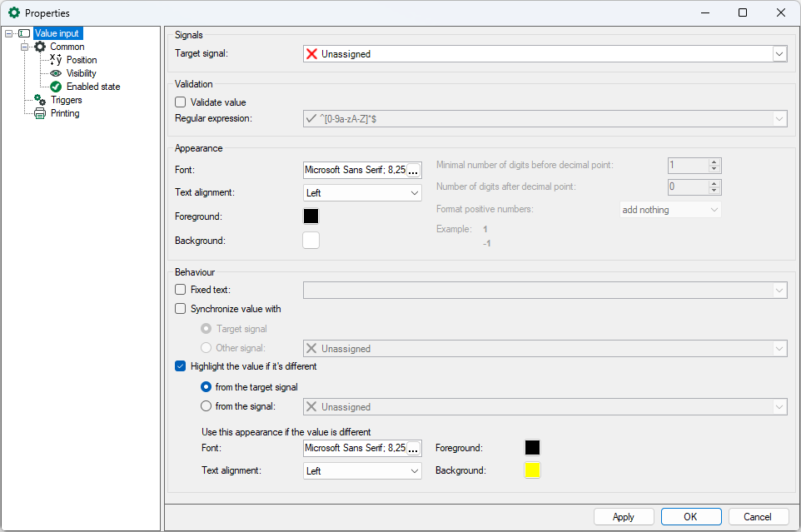This screenshot has width=801, height=532.
Task: Enable the Validate value checkbox
Action: pyautogui.click(x=181, y=102)
